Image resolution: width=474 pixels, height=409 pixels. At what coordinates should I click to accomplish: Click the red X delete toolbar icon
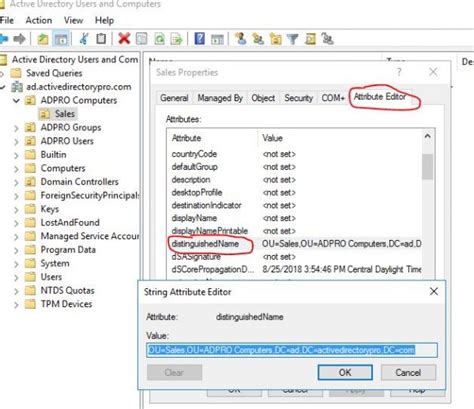[124, 39]
